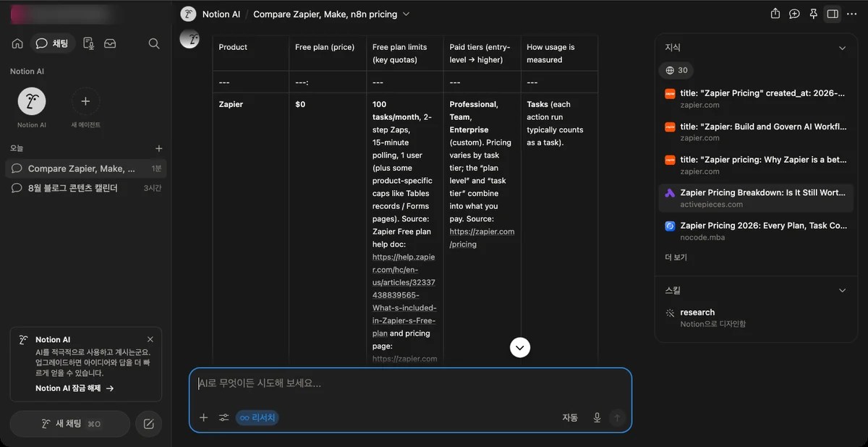Viewport: 868px width, 447px height.
Task: Focus the AI prompt input field
Action: [x=410, y=384]
